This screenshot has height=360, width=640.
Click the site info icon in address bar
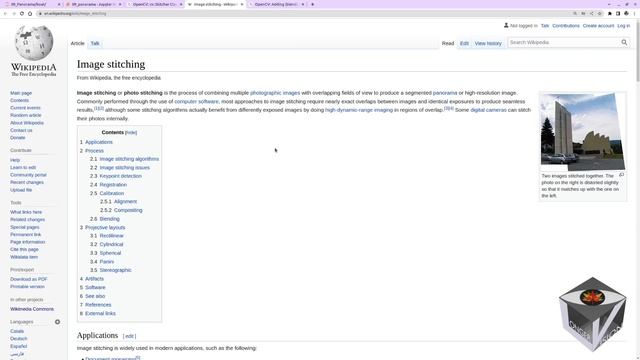pos(40,13)
